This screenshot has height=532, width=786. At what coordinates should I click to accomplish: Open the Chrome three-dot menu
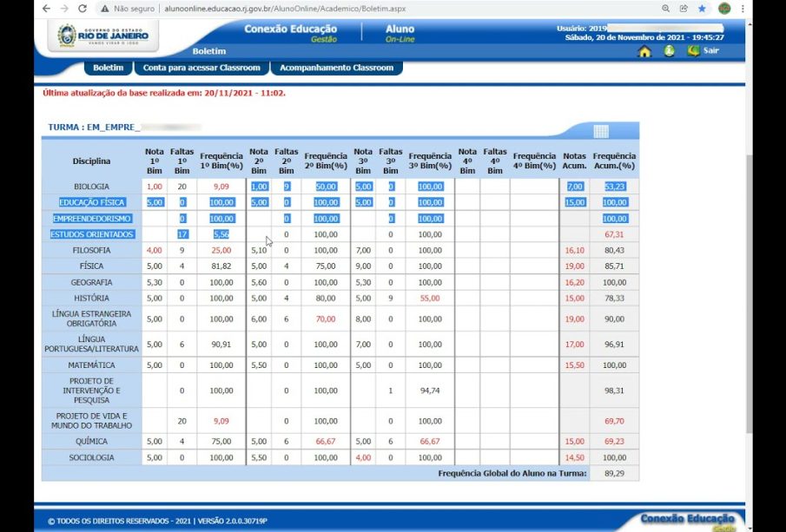coord(743,8)
